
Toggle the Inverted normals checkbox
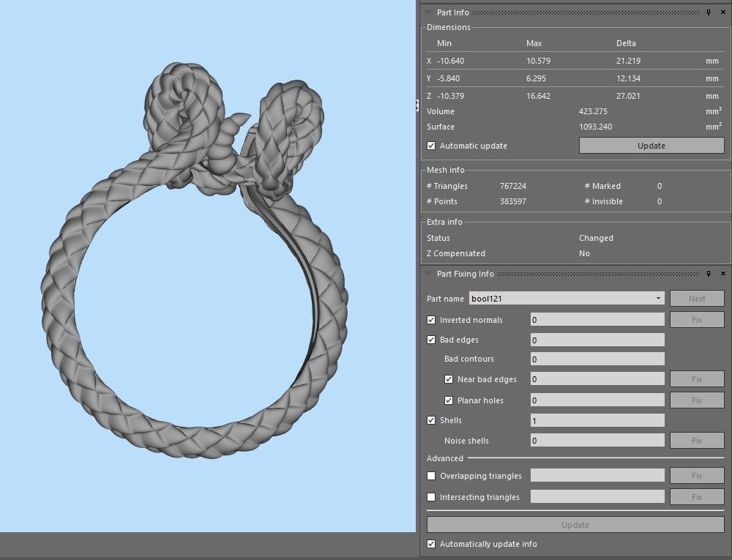coord(431,320)
